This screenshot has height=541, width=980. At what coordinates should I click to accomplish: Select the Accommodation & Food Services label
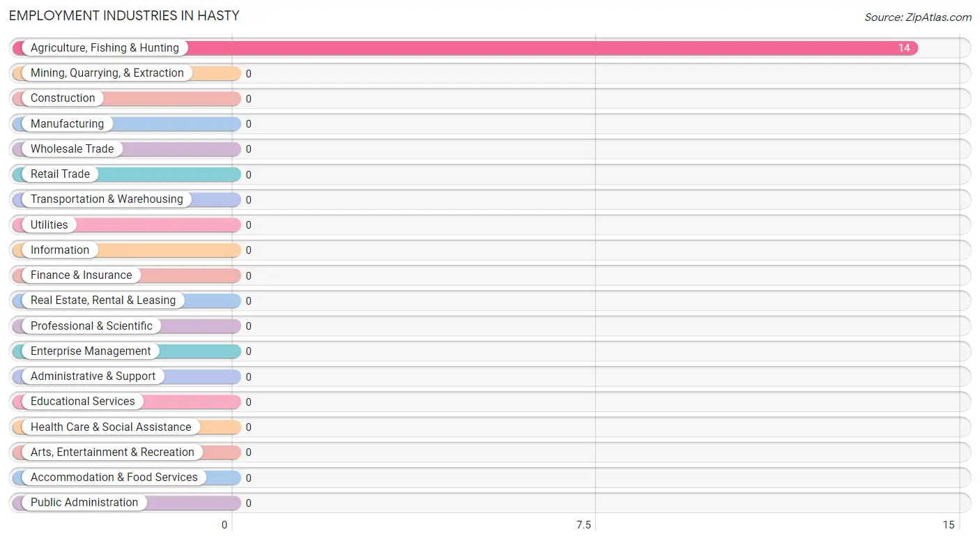coord(114,478)
